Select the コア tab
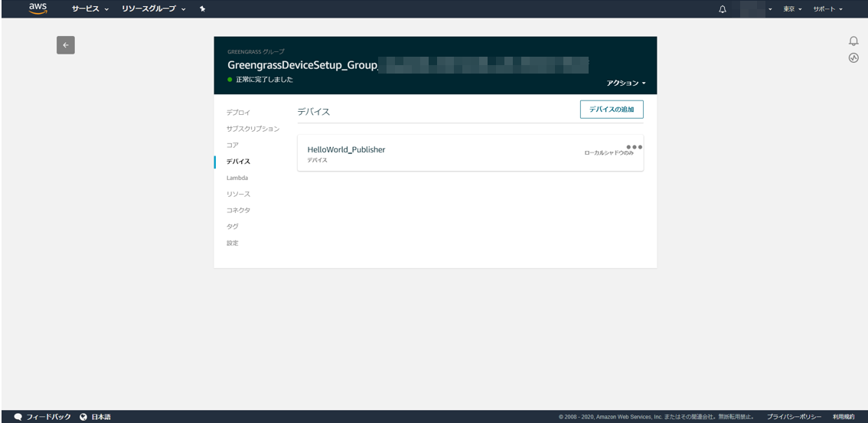This screenshot has width=868, height=423. tap(233, 146)
